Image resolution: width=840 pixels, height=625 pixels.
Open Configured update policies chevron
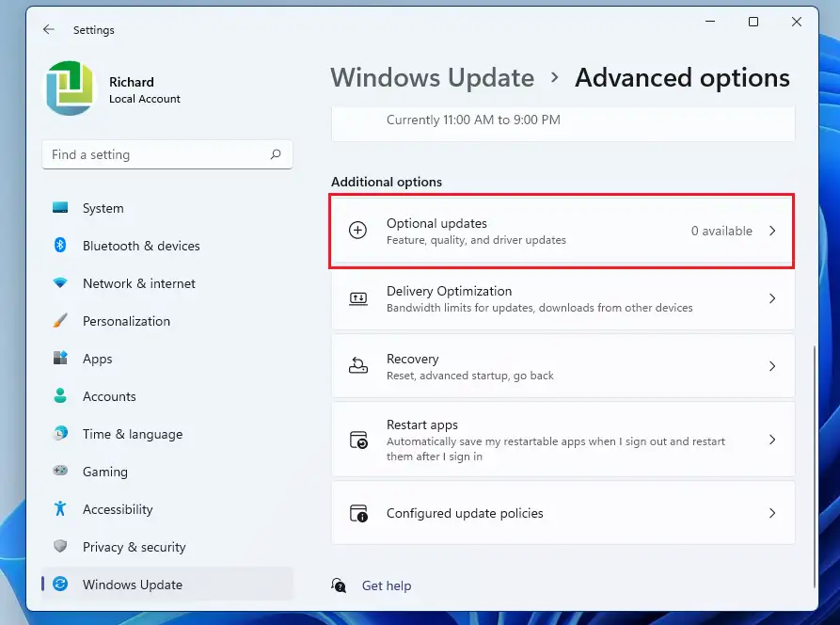point(772,513)
